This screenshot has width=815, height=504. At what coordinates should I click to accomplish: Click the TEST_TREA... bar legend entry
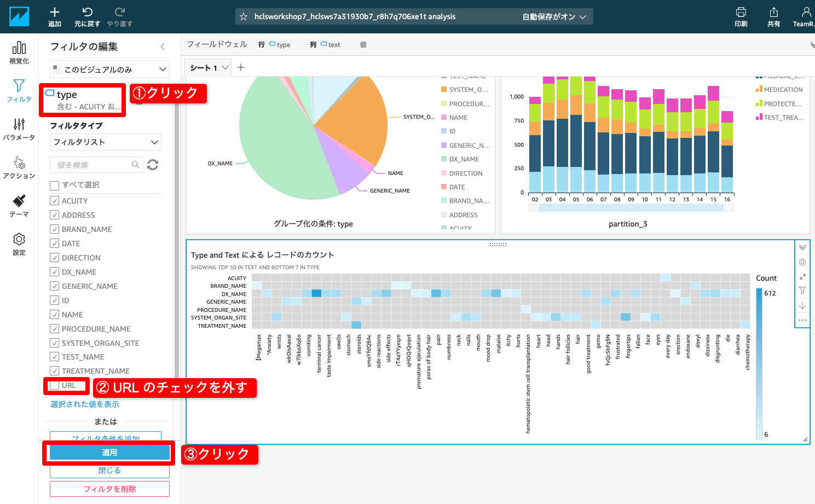[x=779, y=118]
